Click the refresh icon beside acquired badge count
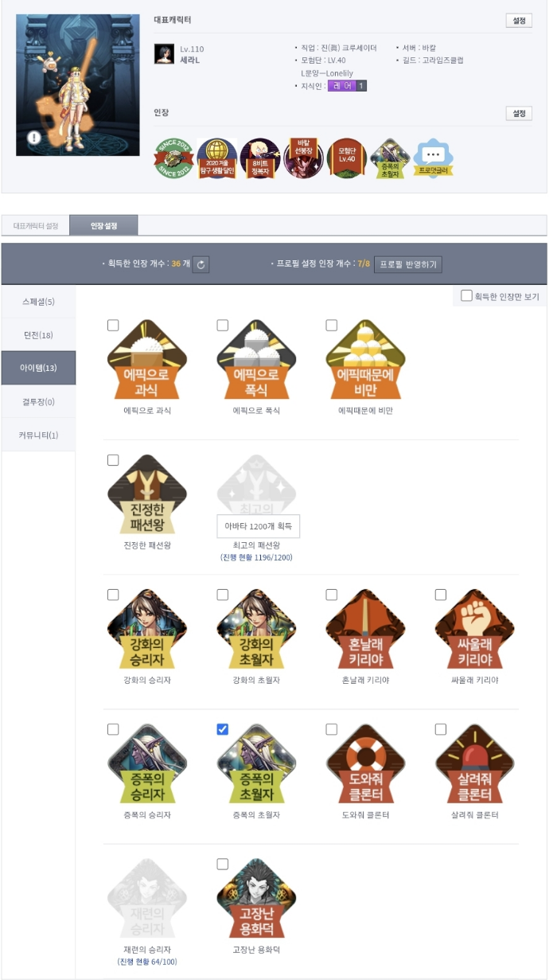This screenshot has height=980, width=557. (201, 264)
